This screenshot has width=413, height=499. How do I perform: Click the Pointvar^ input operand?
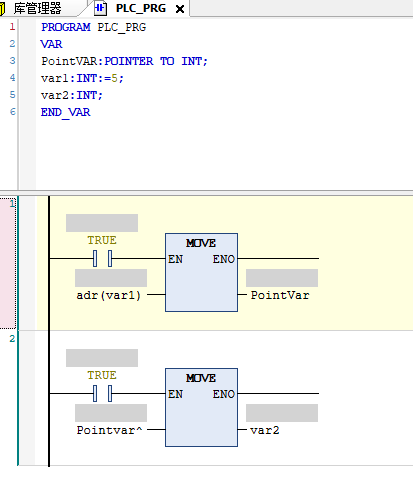110,430
